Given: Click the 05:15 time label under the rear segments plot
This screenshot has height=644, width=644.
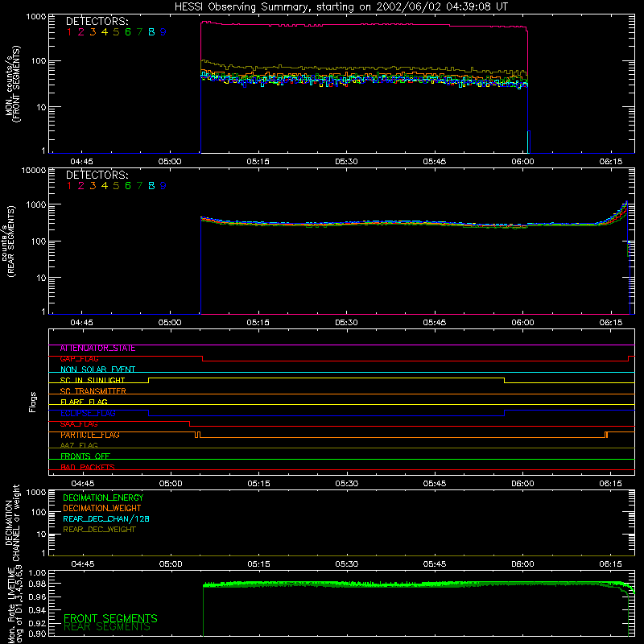Looking at the screenshot, I should point(258,323).
